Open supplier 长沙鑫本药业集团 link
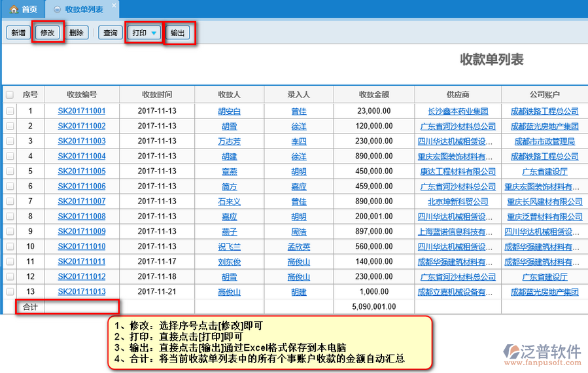 [x=457, y=111]
